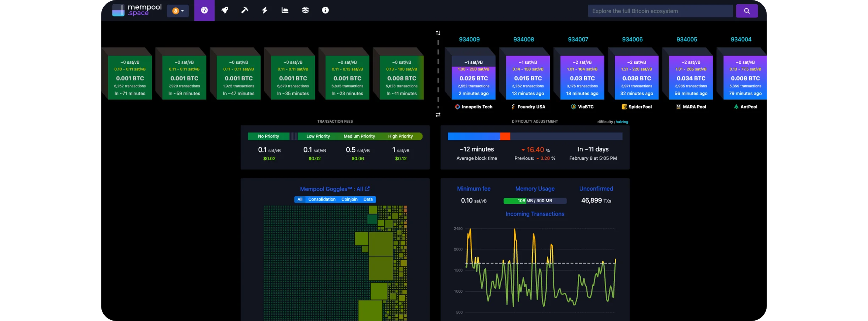Expand the Bitcoin network dropdown

click(178, 11)
